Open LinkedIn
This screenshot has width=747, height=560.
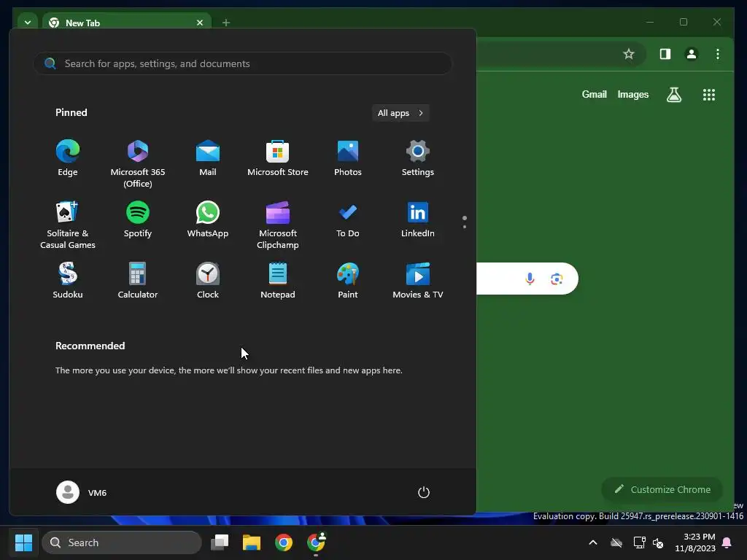418,219
